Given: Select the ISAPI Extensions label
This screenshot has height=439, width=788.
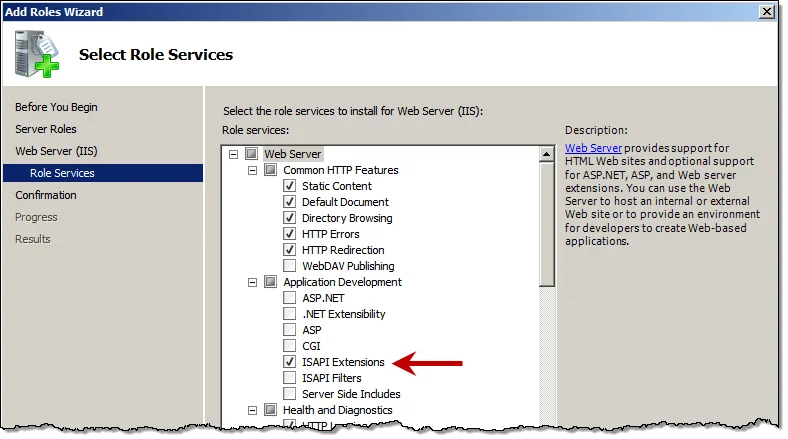Looking at the screenshot, I should pyautogui.click(x=343, y=362).
